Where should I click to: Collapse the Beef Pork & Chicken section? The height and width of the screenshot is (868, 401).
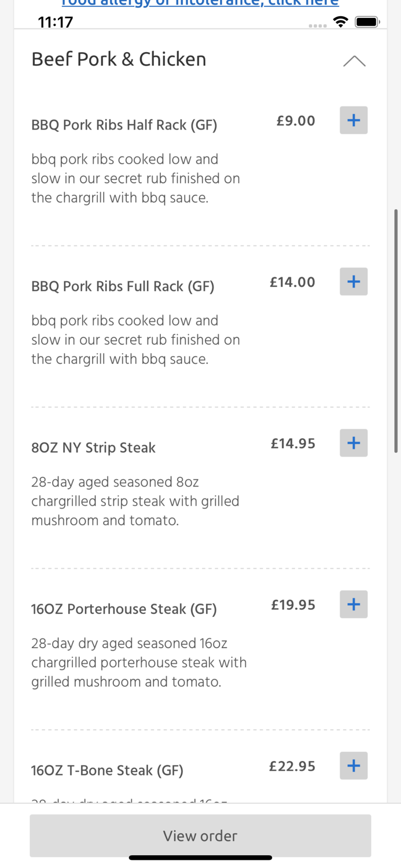click(x=354, y=61)
